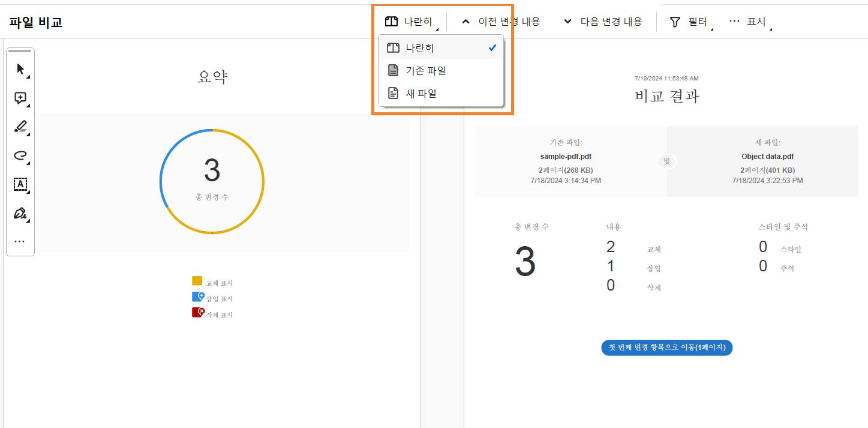Screen dimensions: 868x428
Task: Click the 첫 번째 변경 항목으로 이동 button
Action: [x=666, y=348]
